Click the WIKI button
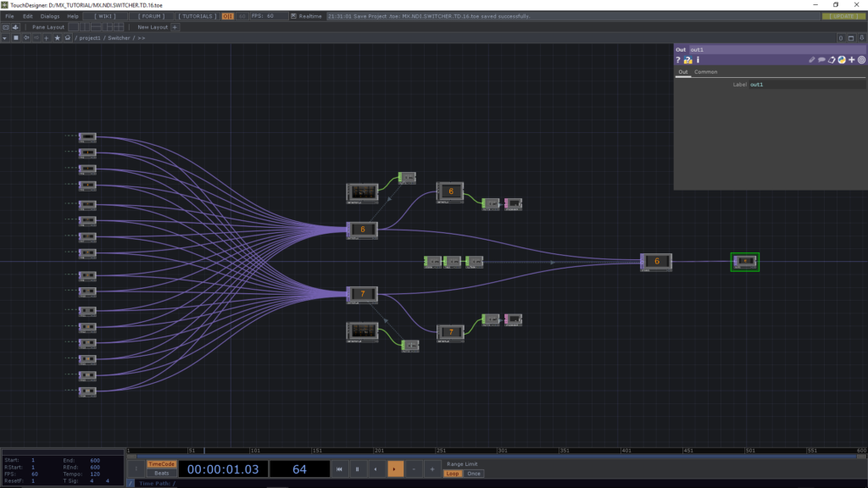868x488 pixels. [x=107, y=16]
